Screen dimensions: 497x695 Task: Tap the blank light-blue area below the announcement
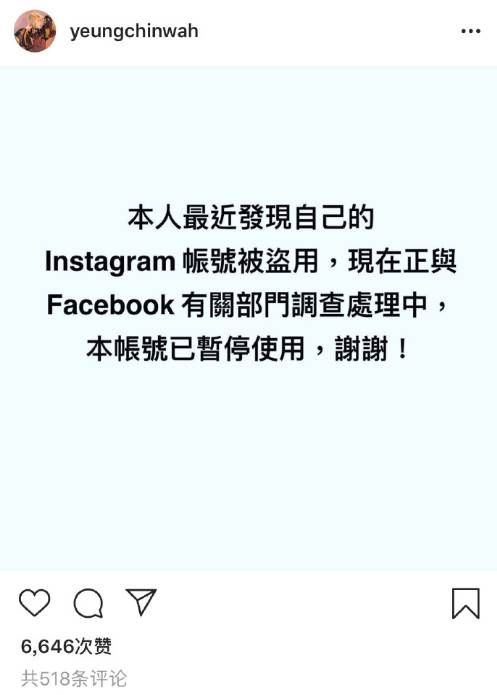pos(248,465)
